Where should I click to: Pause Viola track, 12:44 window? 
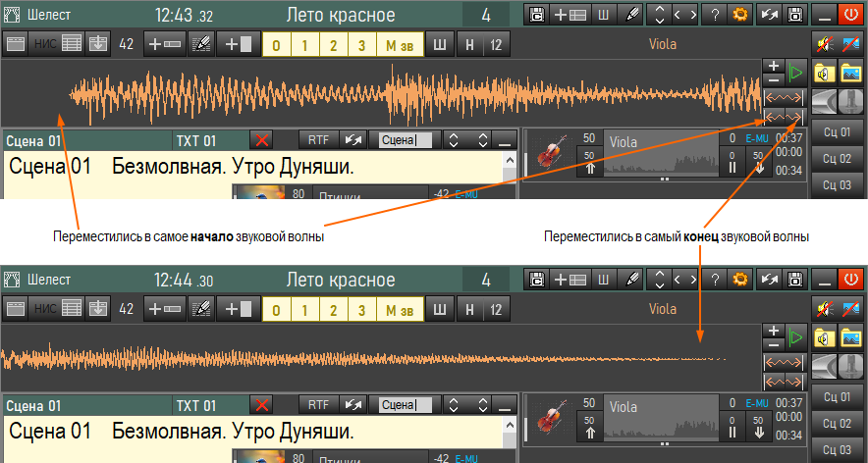pos(732,427)
